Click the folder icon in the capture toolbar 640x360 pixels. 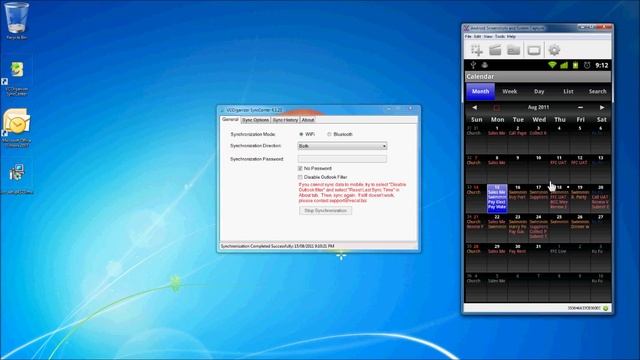click(513, 50)
